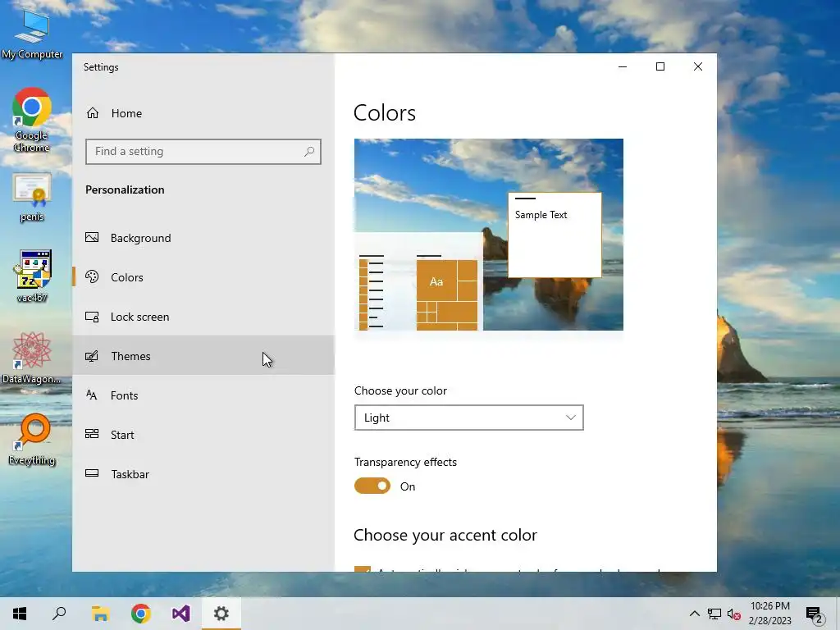Click the Personalization heading

pos(125,189)
